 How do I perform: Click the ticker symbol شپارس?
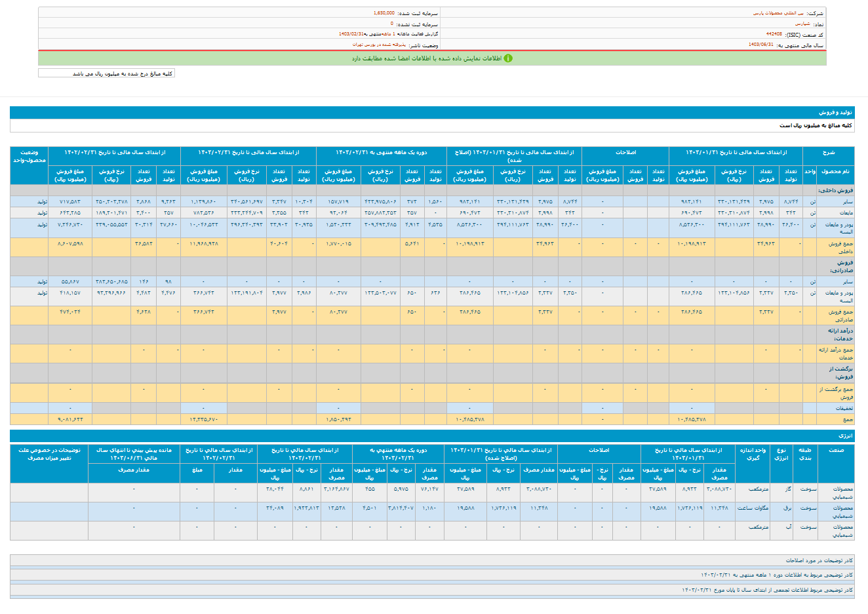click(x=802, y=24)
